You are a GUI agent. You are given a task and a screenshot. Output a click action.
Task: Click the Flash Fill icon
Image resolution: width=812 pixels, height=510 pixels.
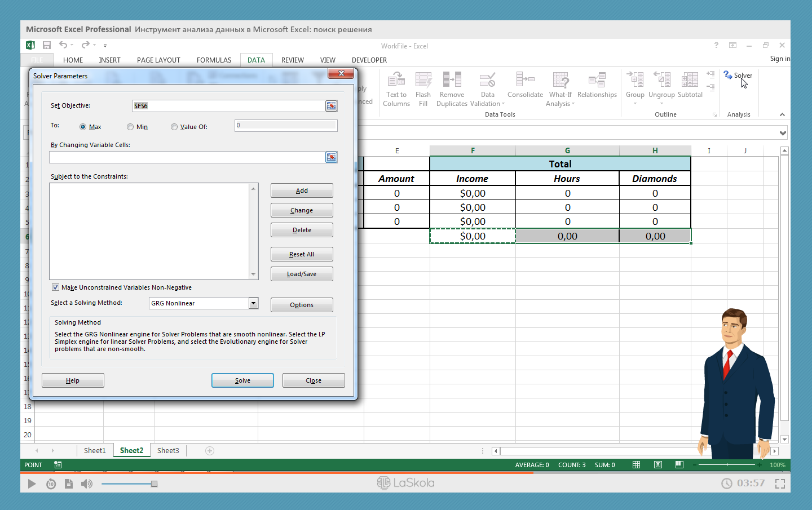pos(423,80)
